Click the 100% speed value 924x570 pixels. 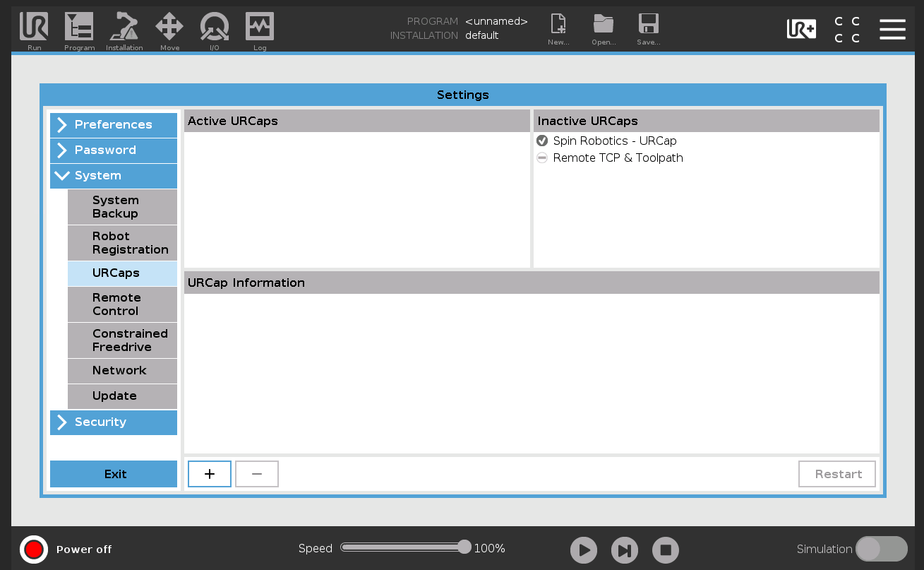point(489,549)
